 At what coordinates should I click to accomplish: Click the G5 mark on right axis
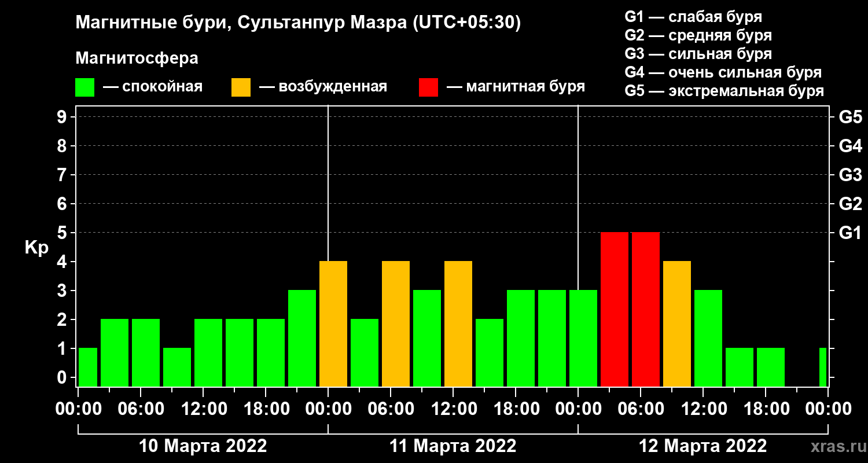(x=850, y=117)
